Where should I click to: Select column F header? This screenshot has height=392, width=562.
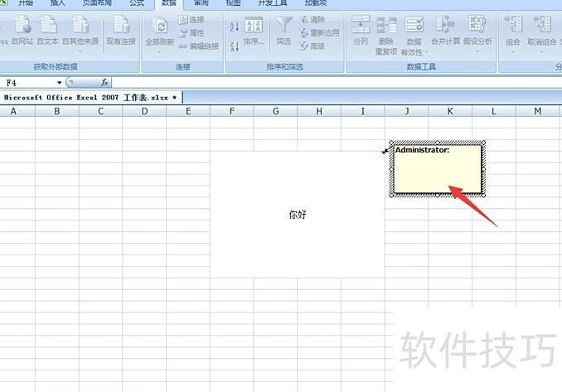[x=232, y=111]
